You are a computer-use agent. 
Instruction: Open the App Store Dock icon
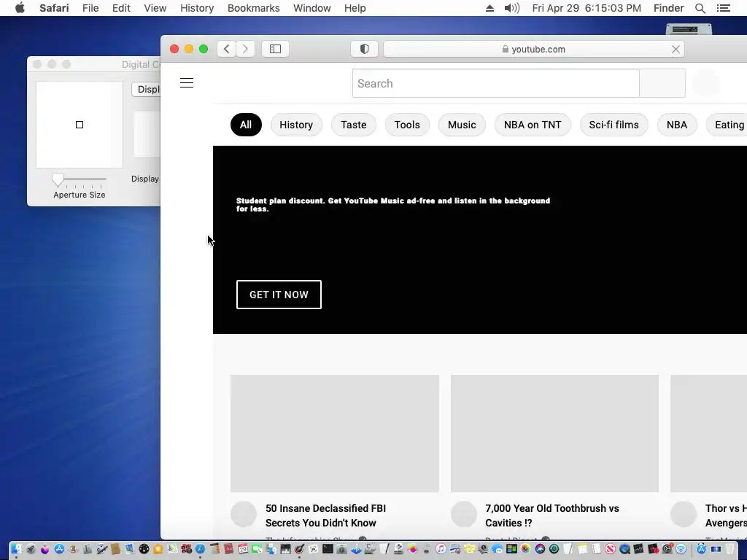pos(59,549)
